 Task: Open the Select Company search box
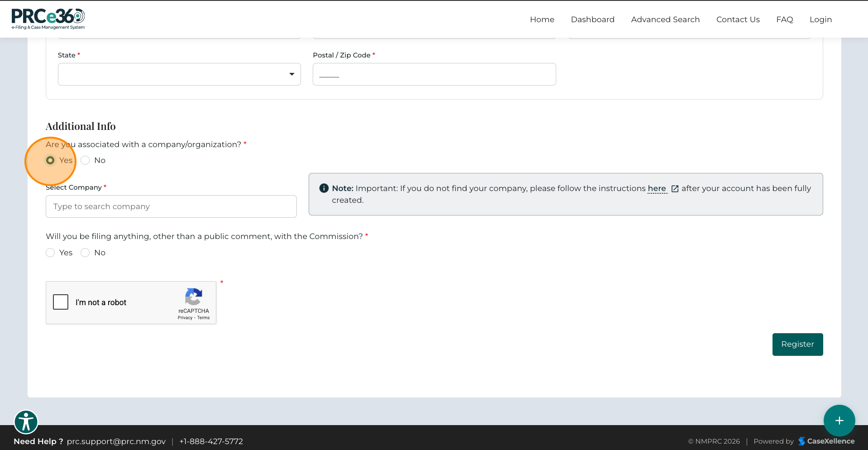click(x=171, y=206)
